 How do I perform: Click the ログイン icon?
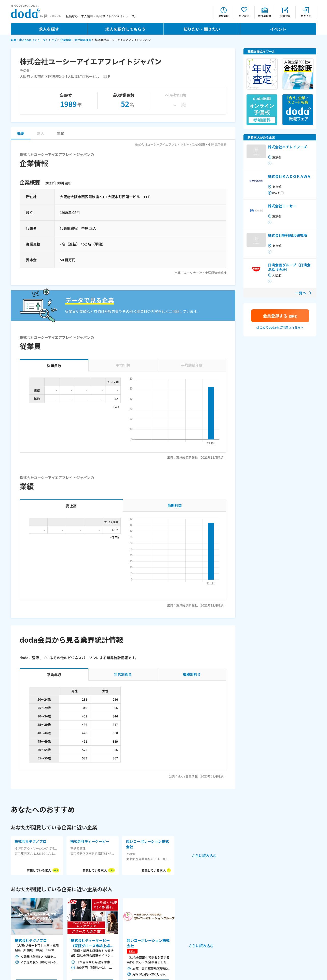[306, 12]
